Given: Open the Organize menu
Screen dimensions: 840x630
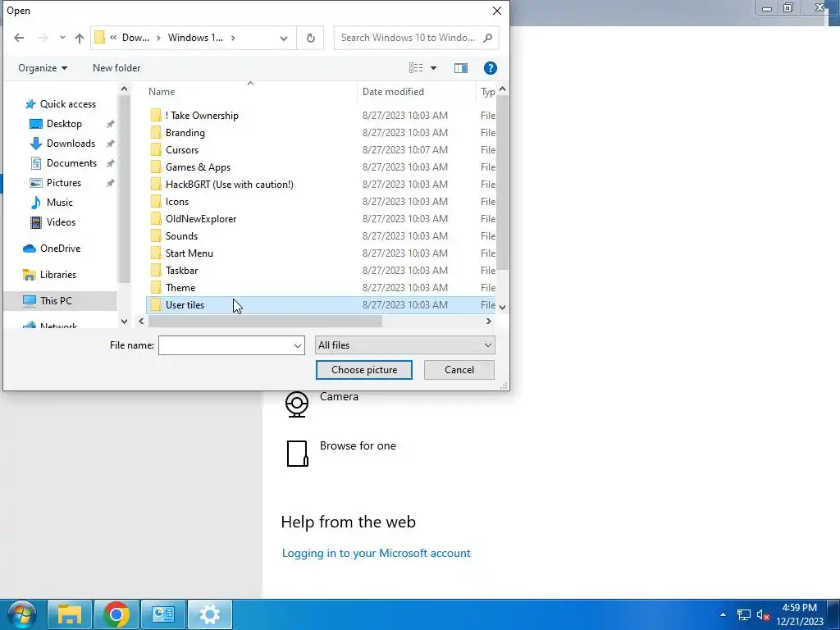Looking at the screenshot, I should tap(43, 68).
